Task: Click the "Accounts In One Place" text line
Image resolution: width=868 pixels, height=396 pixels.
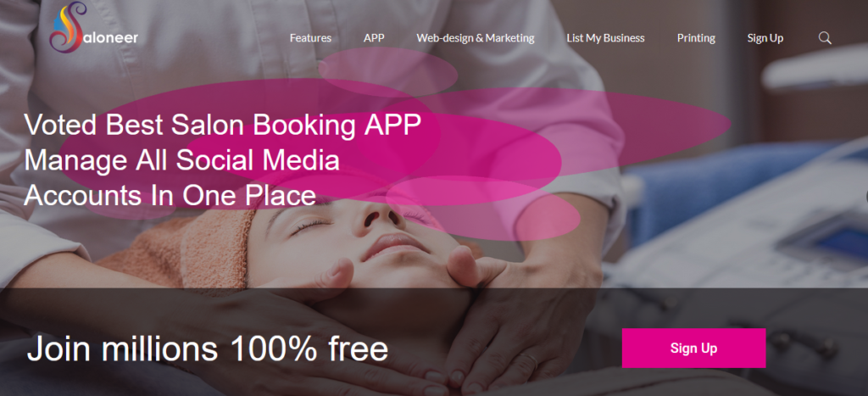Action: coord(170,195)
